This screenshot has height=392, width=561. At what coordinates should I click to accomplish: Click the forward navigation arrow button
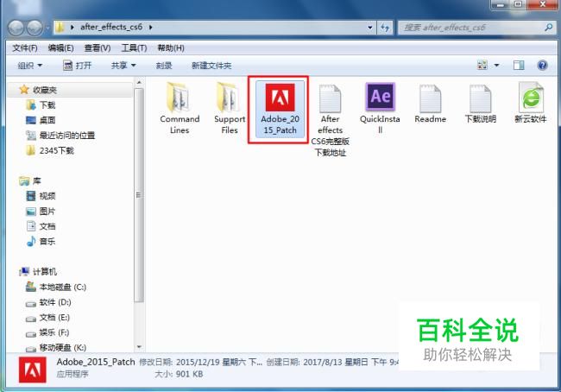tap(35, 28)
